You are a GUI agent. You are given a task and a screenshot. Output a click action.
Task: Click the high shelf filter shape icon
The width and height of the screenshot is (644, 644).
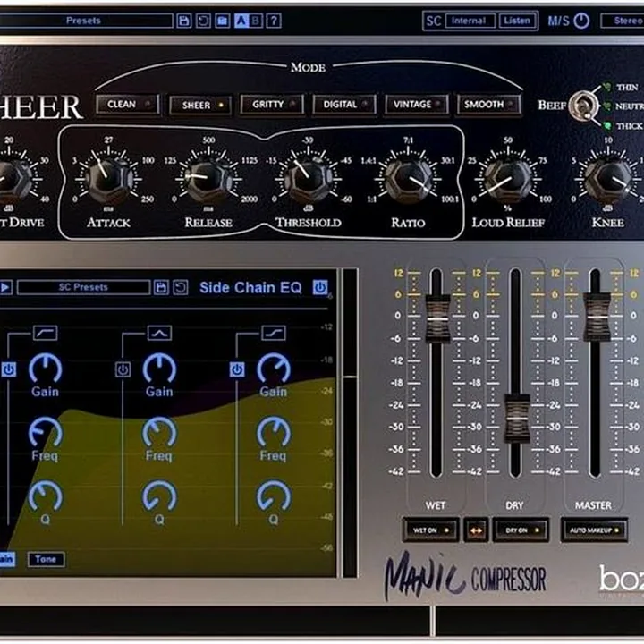click(x=274, y=333)
